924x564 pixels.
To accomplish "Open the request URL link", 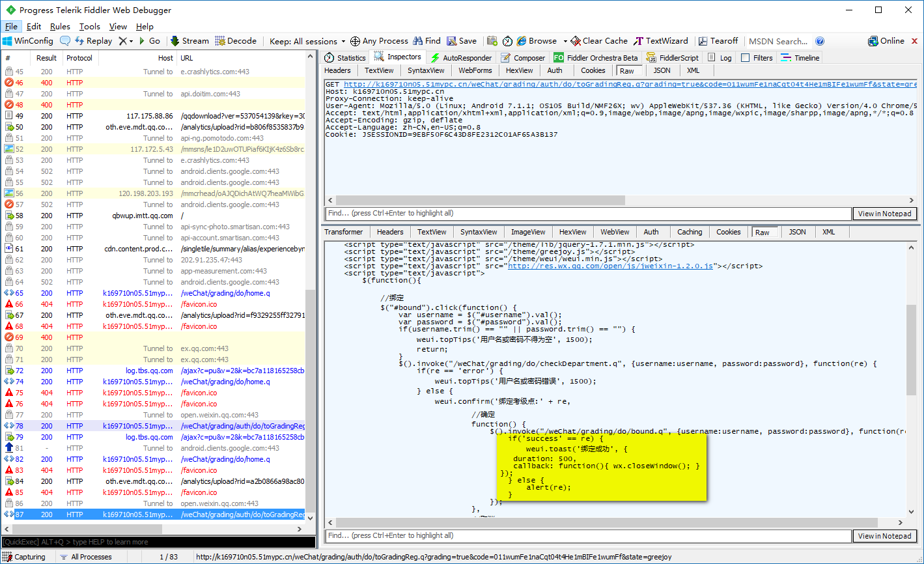I will tap(630, 85).
